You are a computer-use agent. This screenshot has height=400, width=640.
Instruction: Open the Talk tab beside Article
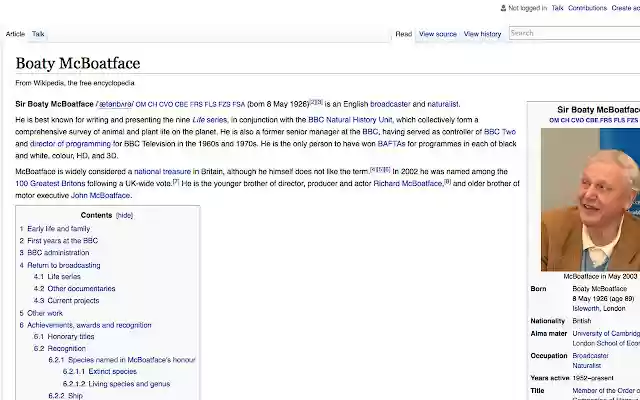pyautogui.click(x=38, y=34)
